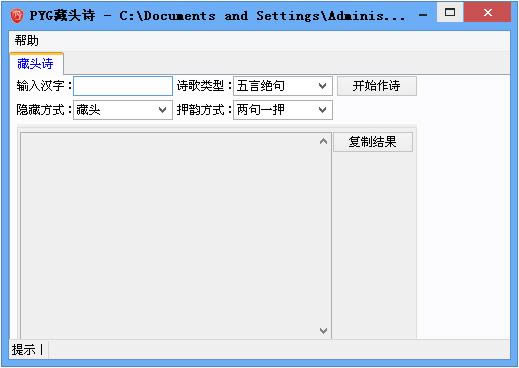Click the 押韵方式 label

coord(204,110)
